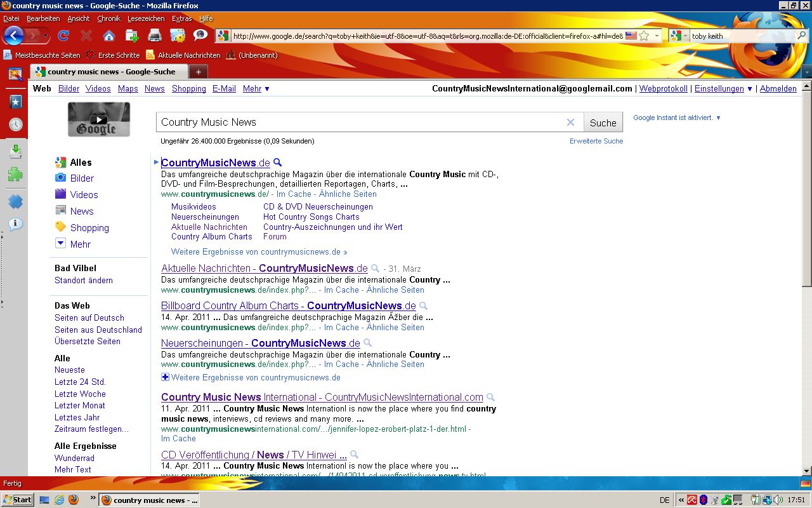
Task: Open the tab list dropdown arrow
Action: click(806, 72)
